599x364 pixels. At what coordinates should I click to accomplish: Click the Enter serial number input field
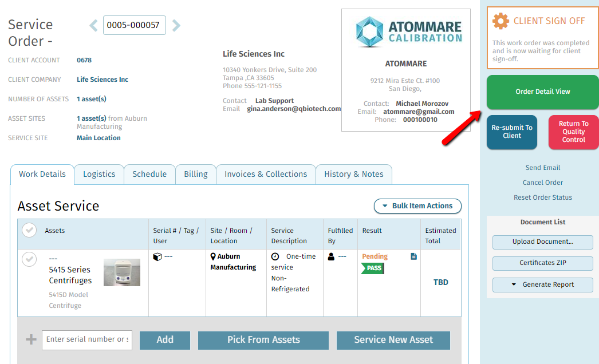(86, 340)
